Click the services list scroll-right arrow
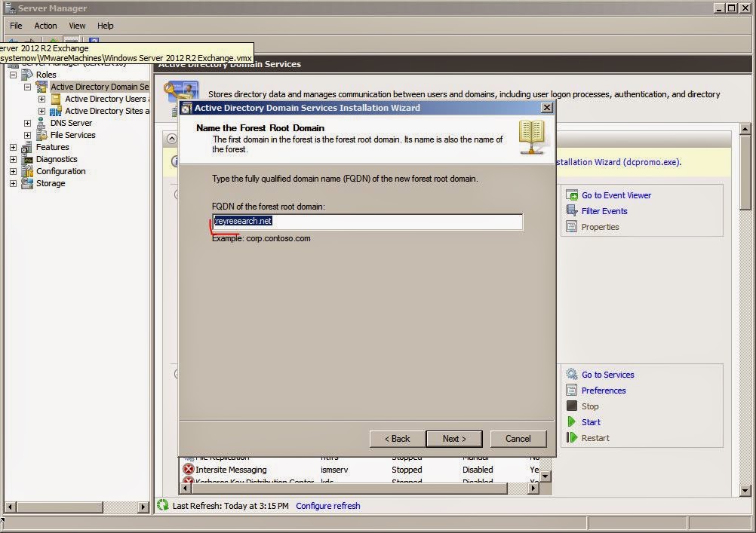This screenshot has height=533, width=756. coord(533,489)
